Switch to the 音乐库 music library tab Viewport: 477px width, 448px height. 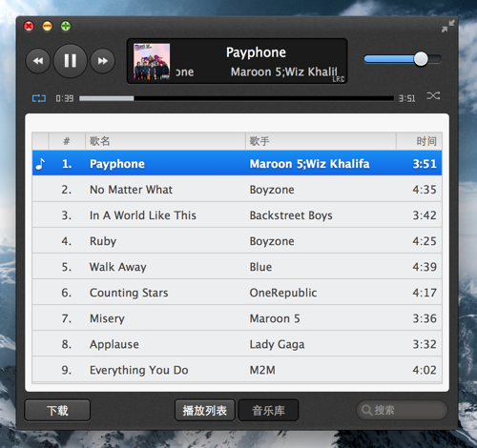pos(268,411)
